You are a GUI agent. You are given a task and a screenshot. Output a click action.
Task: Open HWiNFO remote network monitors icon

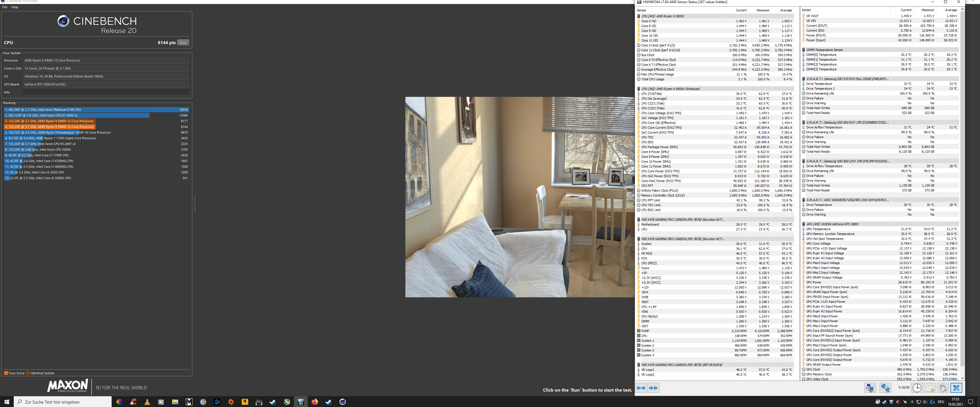pos(885,388)
